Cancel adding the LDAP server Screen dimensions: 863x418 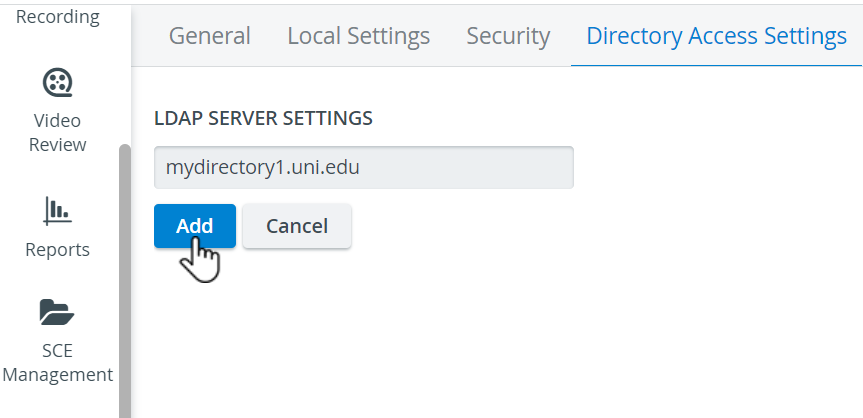pyautogui.click(x=297, y=226)
